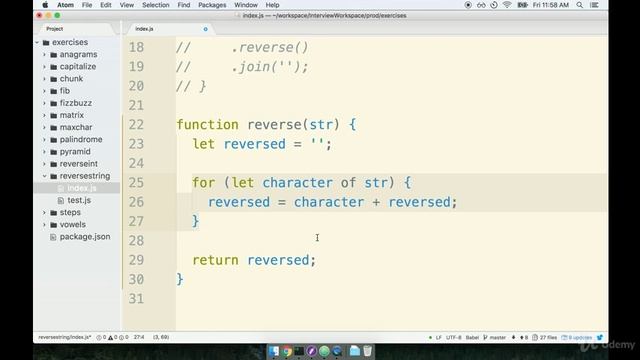Click the package.json file icon
Screen dimensions: 640x360
53,237
